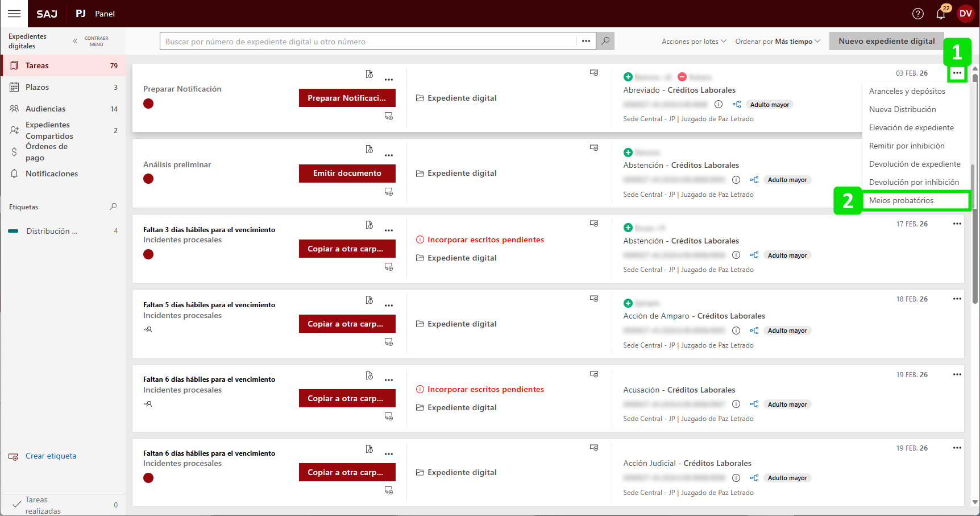Open the hamburger main menu
This screenshot has height=516, width=980.
[x=14, y=14]
